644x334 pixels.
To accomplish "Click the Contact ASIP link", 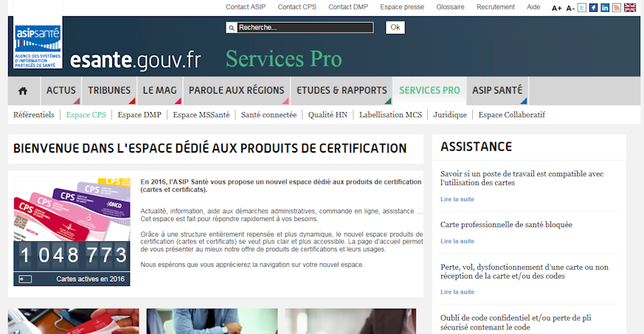I will pyautogui.click(x=246, y=7).
